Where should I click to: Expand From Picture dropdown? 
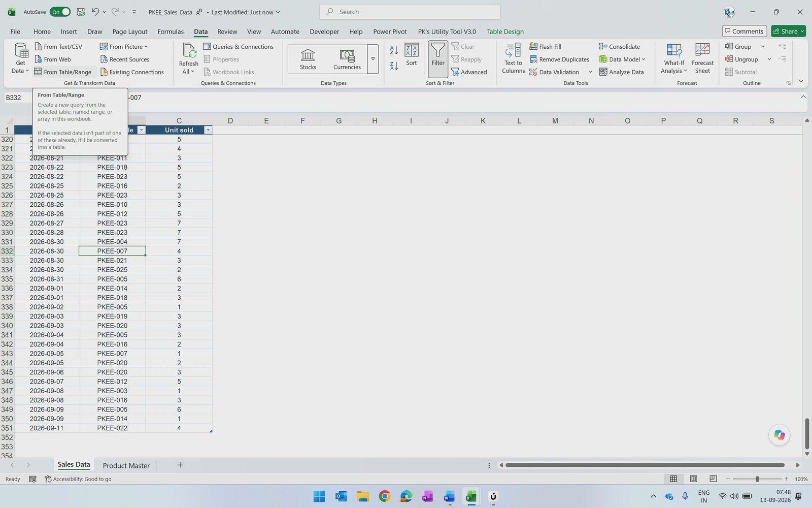146,46
